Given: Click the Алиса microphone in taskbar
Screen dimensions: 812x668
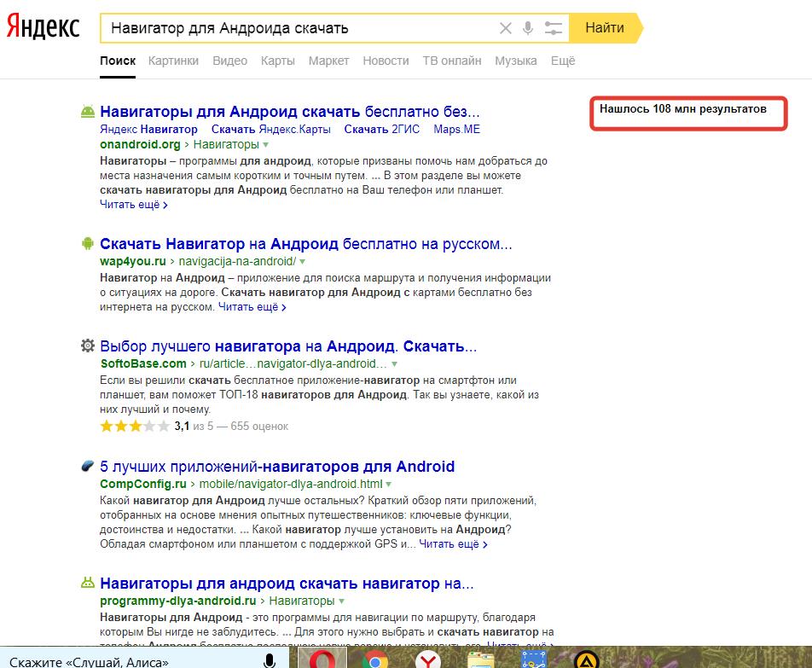Looking at the screenshot, I should [270, 661].
